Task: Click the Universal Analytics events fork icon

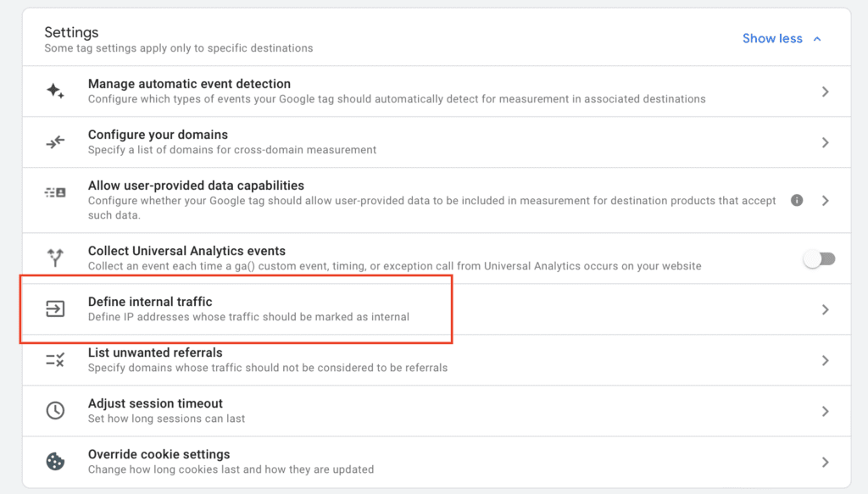Action: click(x=55, y=258)
